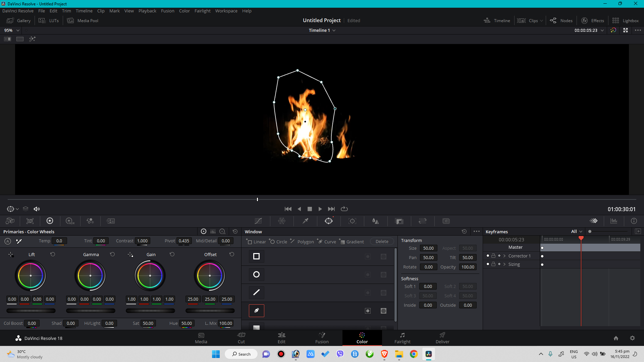
Task: Lock the Corrector 1 keyframe track
Action: point(493,256)
